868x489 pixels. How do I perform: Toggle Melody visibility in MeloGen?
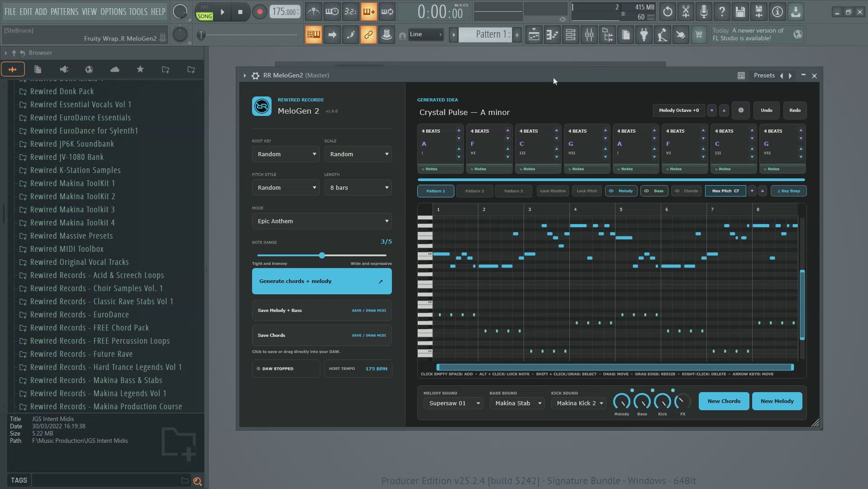tap(621, 191)
